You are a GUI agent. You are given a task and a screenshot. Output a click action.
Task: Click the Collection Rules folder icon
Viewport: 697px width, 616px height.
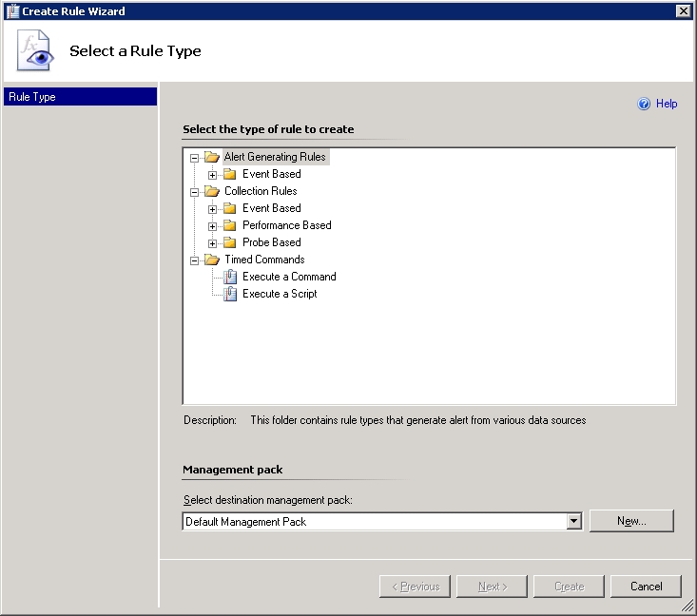(x=211, y=191)
